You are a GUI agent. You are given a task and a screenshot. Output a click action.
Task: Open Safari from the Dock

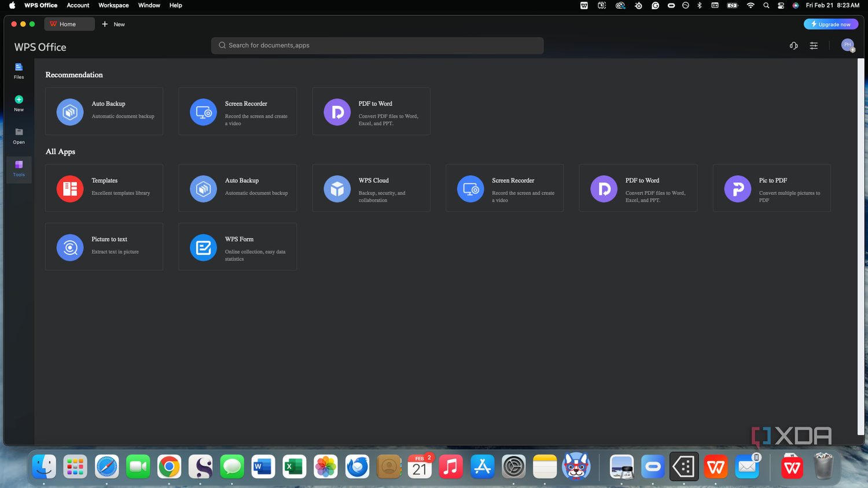click(x=106, y=467)
